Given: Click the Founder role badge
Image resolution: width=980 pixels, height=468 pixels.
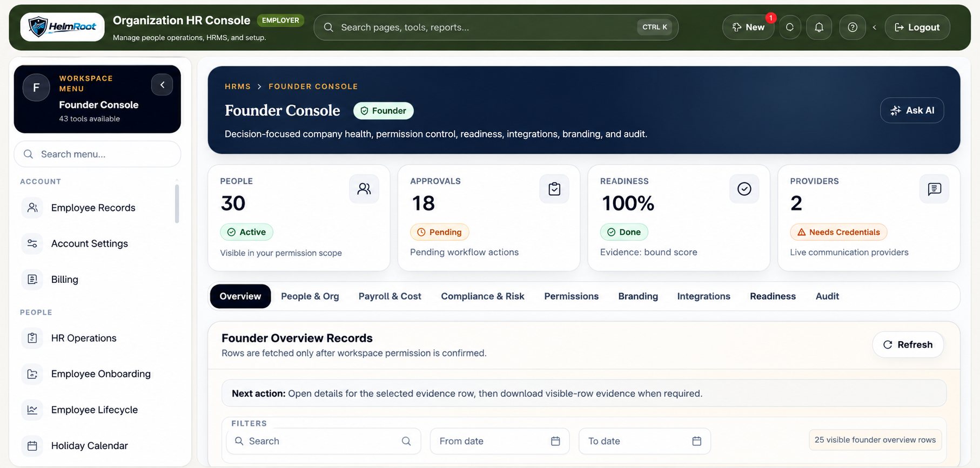Looking at the screenshot, I should click(x=384, y=111).
